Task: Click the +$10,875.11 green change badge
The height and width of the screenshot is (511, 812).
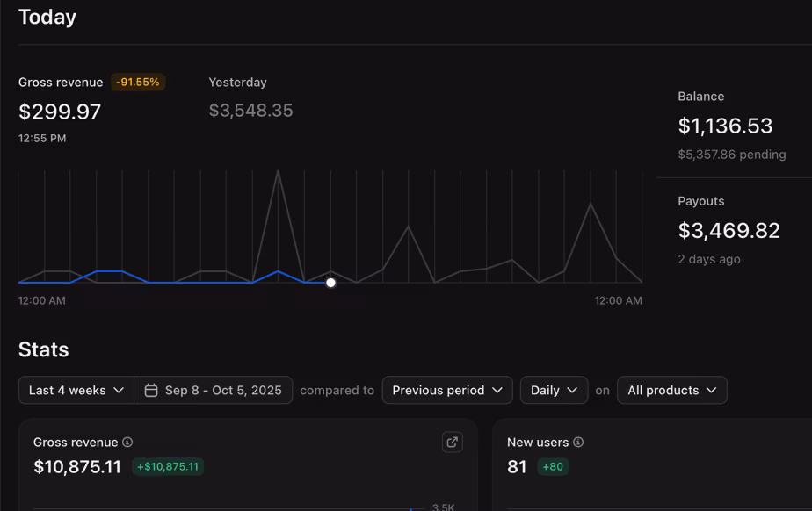Action: click(x=168, y=467)
